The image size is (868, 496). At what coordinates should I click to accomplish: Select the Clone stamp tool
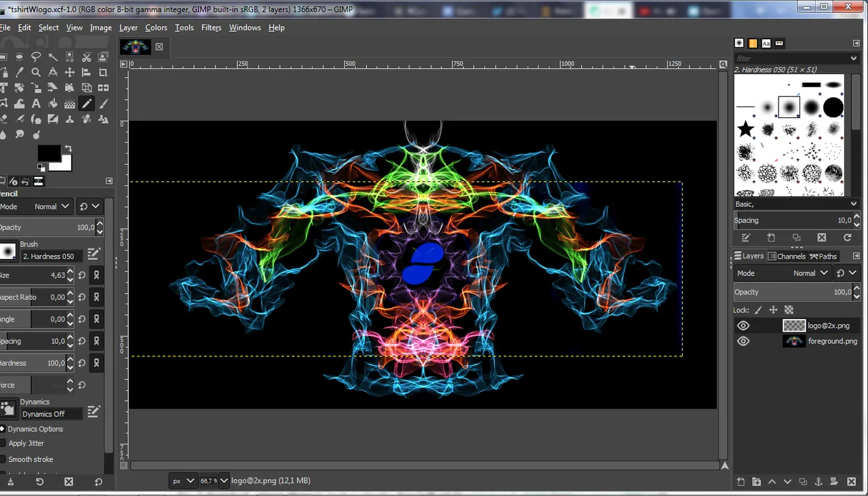click(x=70, y=119)
